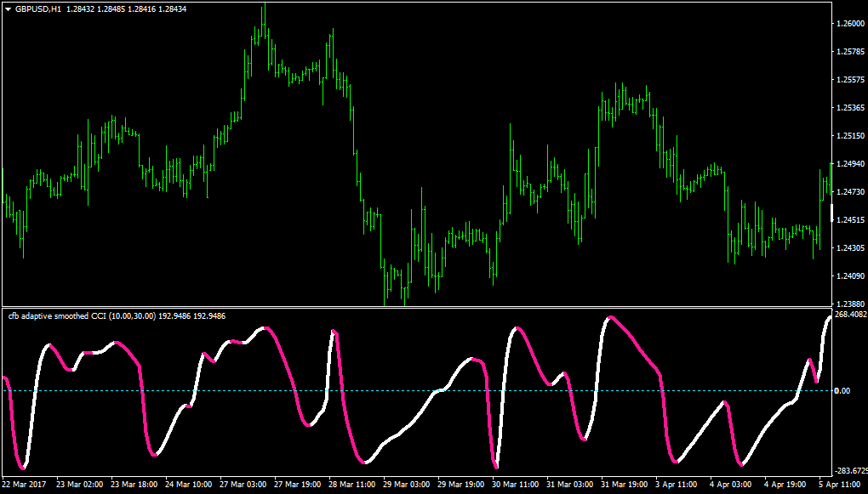
Task: Click the GBPUSD,H1 symbol title text
Action: [39, 9]
